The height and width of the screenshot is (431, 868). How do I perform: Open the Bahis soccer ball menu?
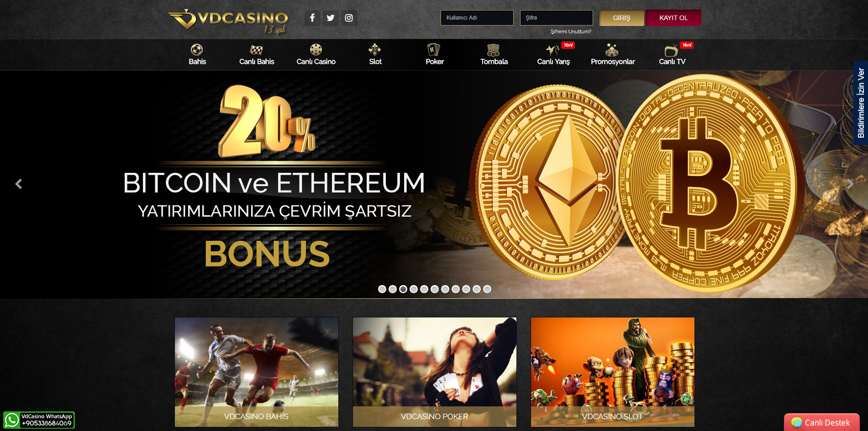click(197, 55)
